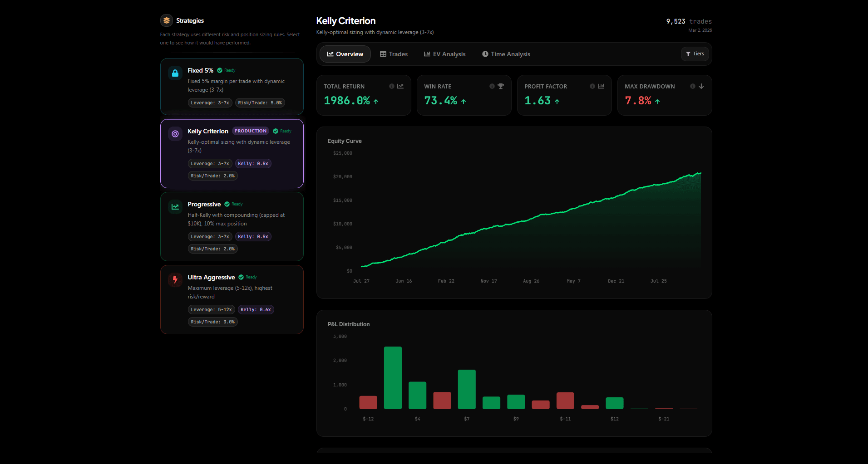
Task: Select the Ultra Aggressive strategy card
Action: point(232,299)
